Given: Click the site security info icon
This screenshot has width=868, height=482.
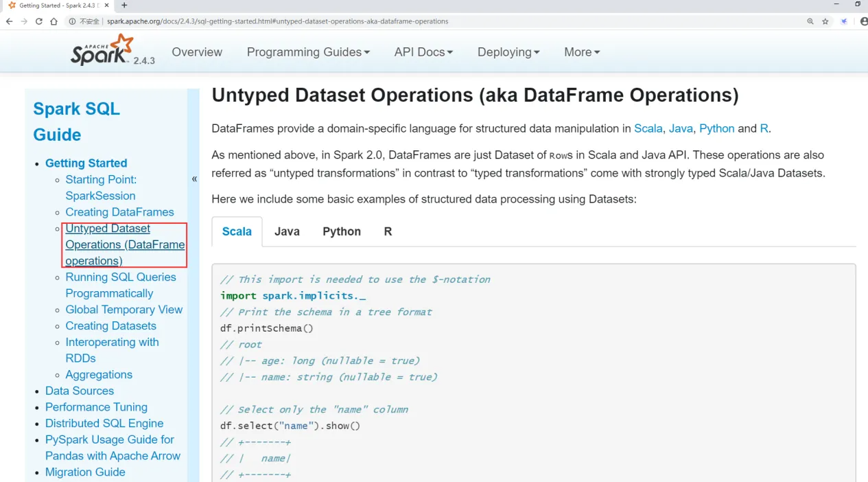Looking at the screenshot, I should point(72,21).
